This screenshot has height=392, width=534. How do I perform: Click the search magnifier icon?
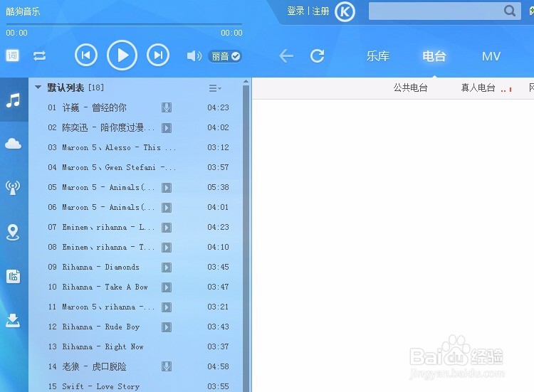[x=510, y=11]
